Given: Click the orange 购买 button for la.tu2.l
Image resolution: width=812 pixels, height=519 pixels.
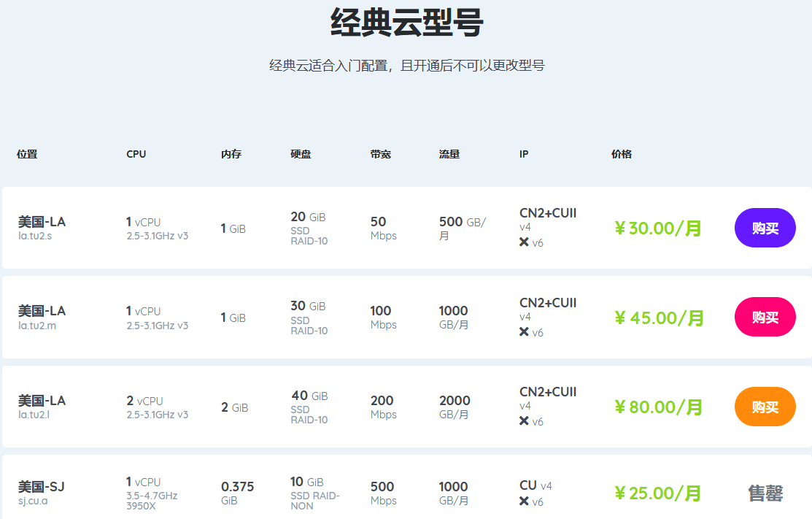Looking at the screenshot, I should point(765,407).
